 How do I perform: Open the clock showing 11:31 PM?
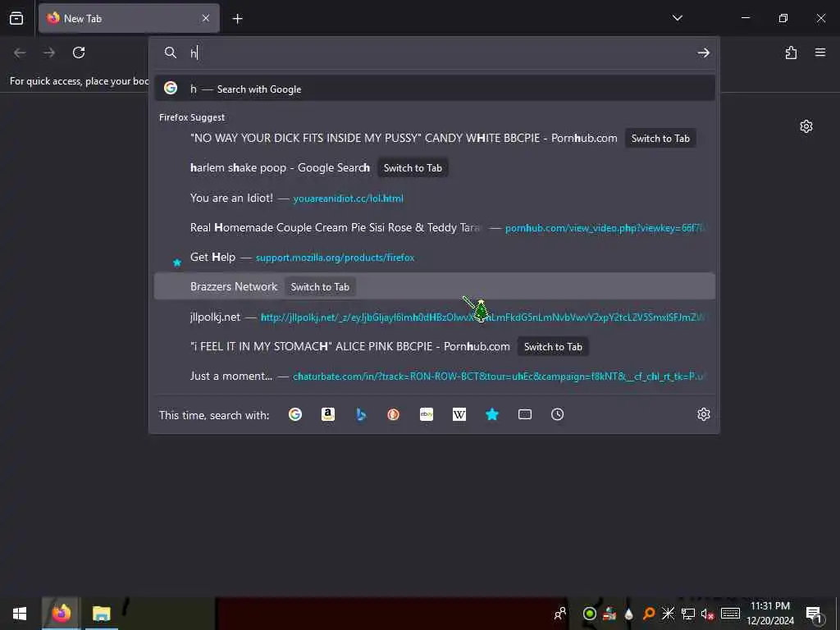[769, 614]
